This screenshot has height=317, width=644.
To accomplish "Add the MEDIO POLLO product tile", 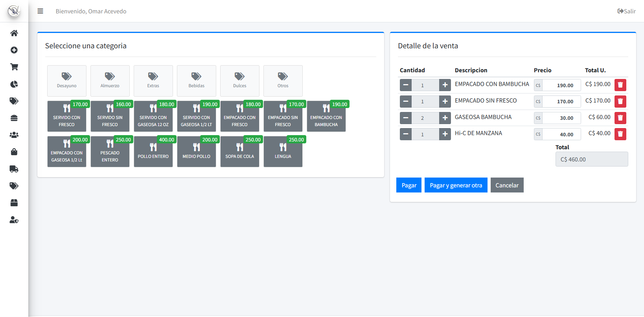I will pos(197,152).
